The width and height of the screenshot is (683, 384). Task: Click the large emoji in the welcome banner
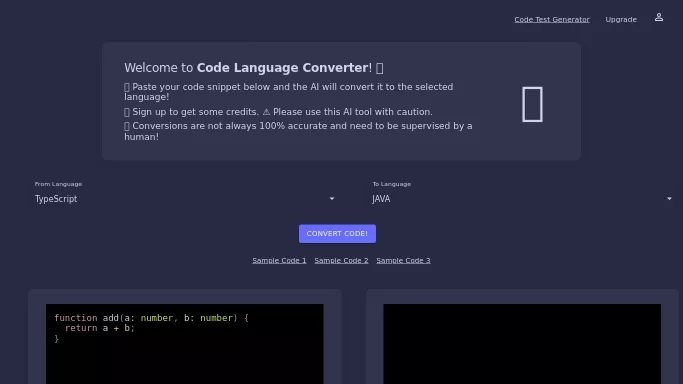click(532, 104)
